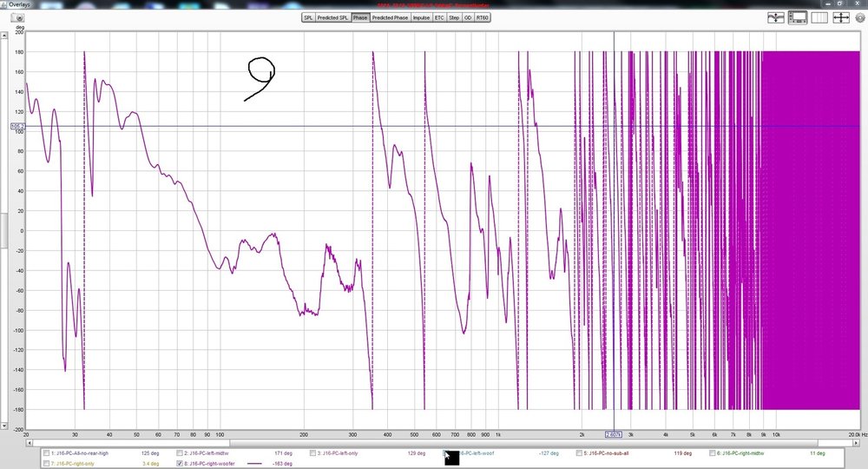Image resolution: width=868 pixels, height=469 pixels.
Task: Switch to the RT60 tab
Action: [x=483, y=17]
